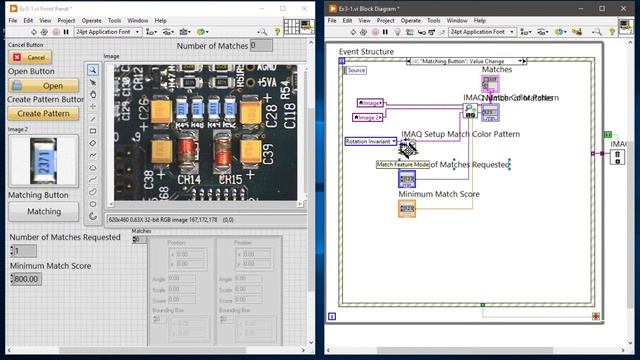This screenshot has height=360, width=640.
Task: Click Run Continuously in Front Panel toolbar
Action: click(44, 32)
